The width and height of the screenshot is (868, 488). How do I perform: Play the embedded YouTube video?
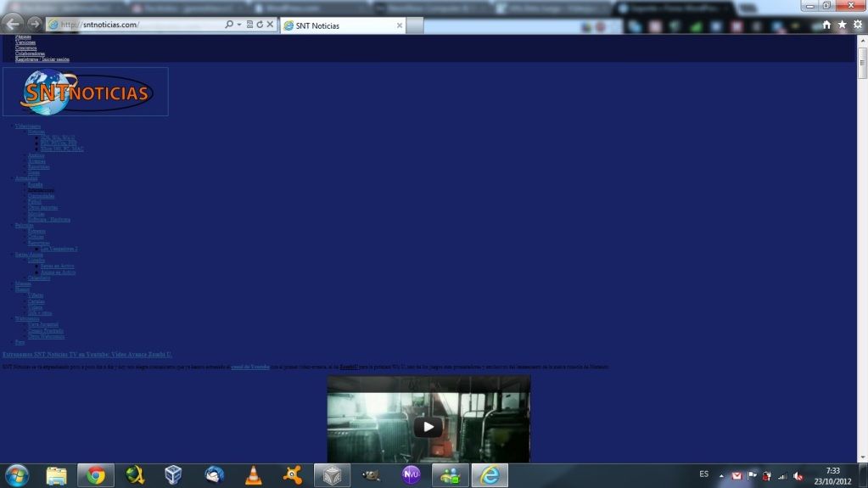[x=428, y=426]
